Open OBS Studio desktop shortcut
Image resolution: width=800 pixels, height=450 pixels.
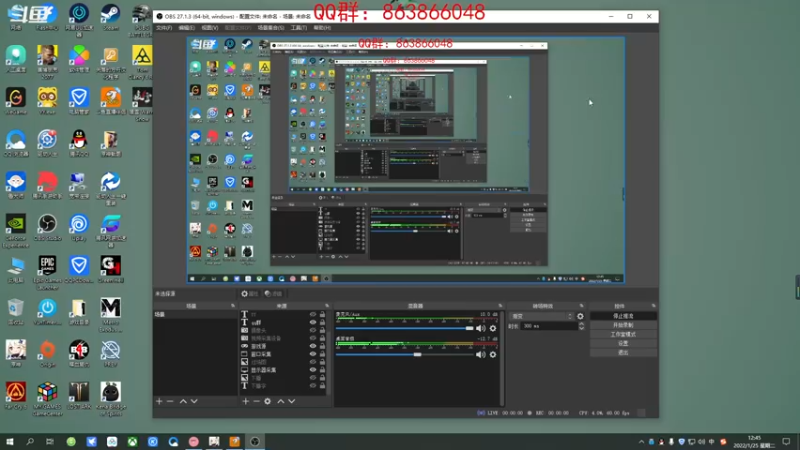[x=47, y=228]
